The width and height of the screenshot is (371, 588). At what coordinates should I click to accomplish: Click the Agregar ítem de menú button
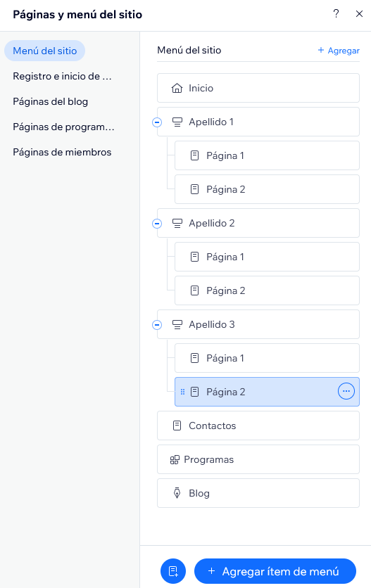(x=275, y=571)
